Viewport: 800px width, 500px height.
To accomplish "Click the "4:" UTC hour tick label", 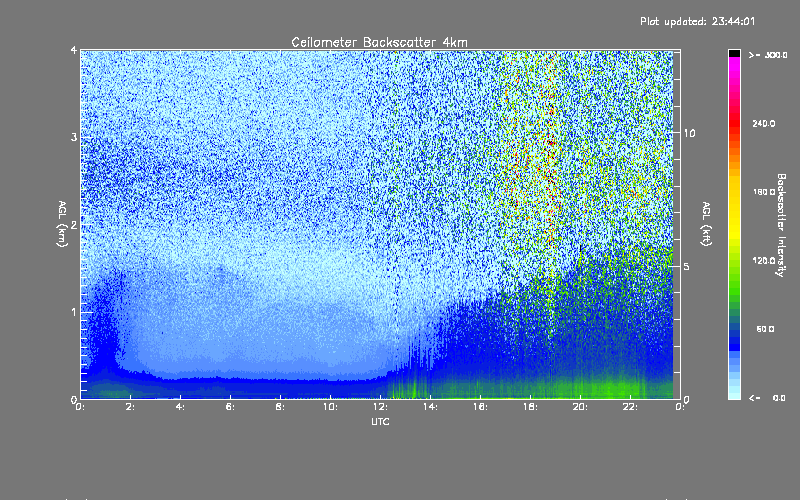I will pyautogui.click(x=180, y=407).
